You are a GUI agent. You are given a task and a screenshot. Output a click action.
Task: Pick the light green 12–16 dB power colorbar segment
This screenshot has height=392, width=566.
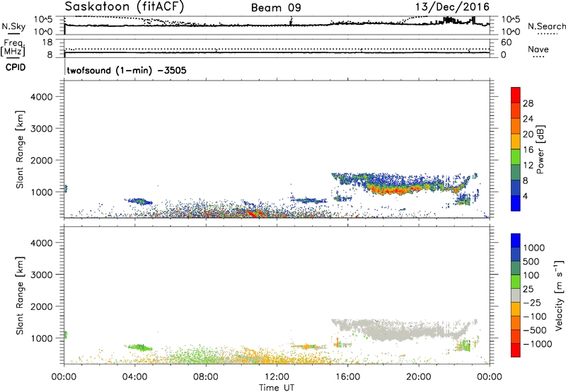[x=516, y=156]
